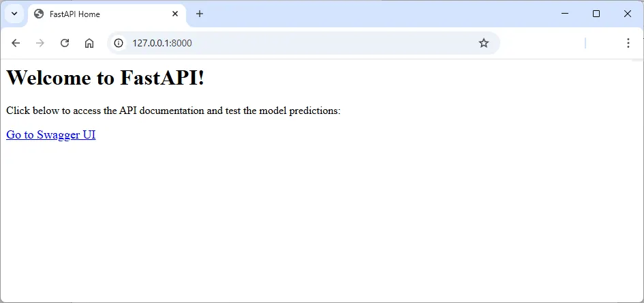The width and height of the screenshot is (644, 303).
Task: Minimize the browser window
Action: click(565, 14)
